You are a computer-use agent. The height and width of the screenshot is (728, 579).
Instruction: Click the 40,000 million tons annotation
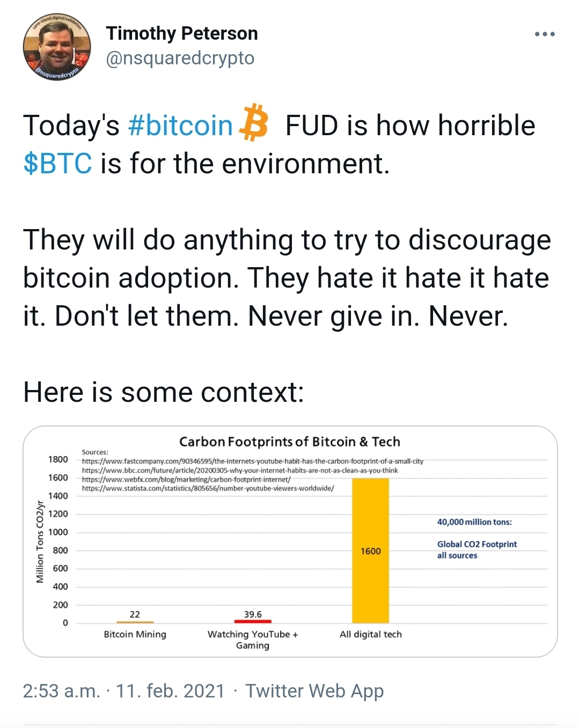474,522
